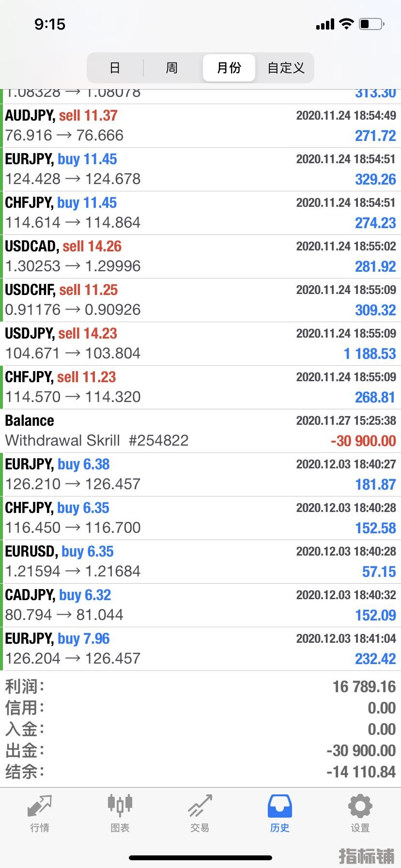The height and width of the screenshot is (868, 401).
Task: Tap the cellular signal bars icon
Action: [x=325, y=24]
